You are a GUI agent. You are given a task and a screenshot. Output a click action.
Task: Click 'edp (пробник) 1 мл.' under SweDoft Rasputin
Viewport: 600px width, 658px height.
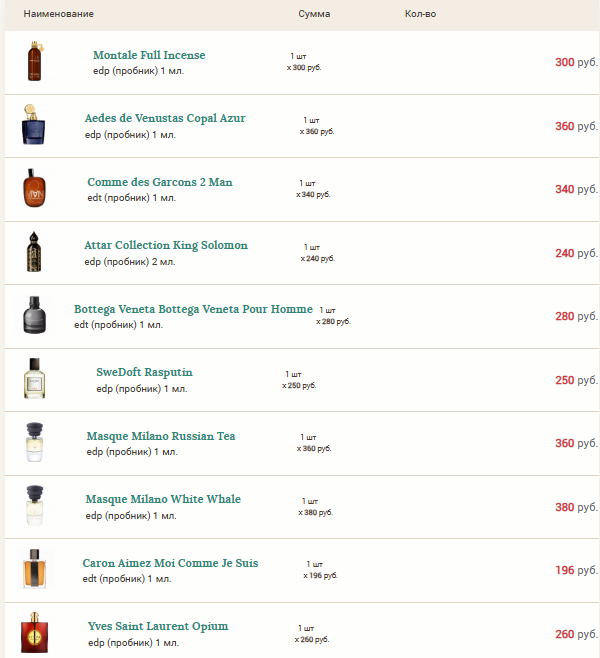[x=142, y=389]
